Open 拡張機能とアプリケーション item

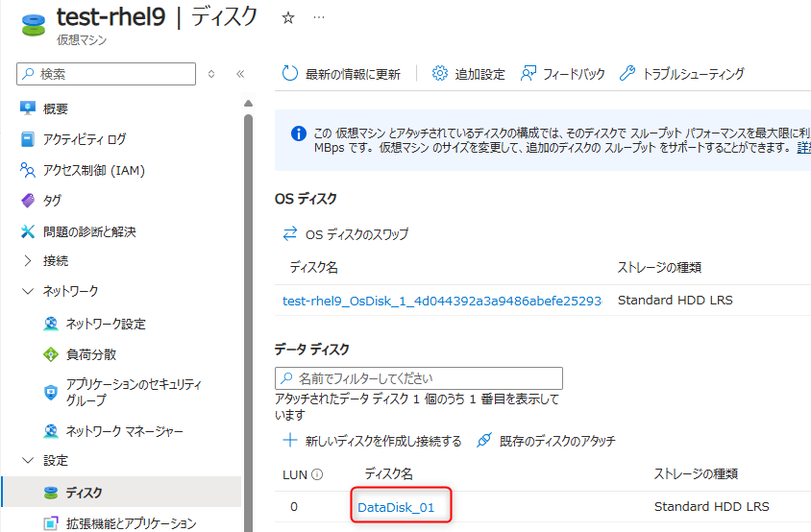(131, 523)
